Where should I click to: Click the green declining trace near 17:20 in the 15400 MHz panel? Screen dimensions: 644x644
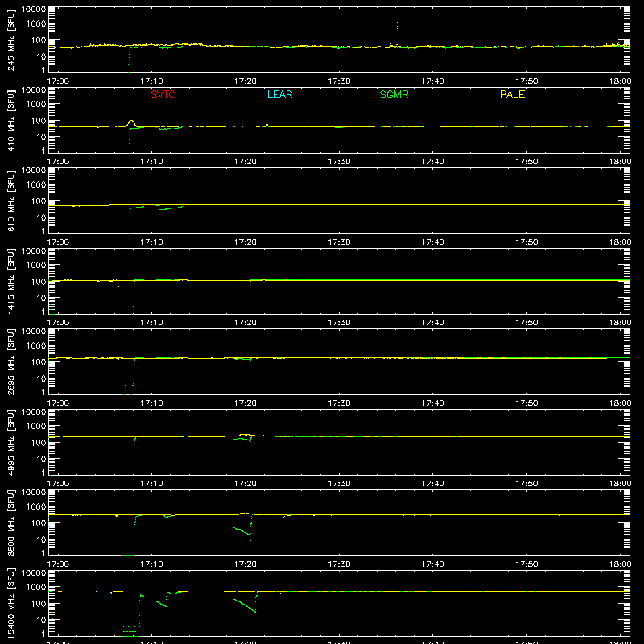(x=245, y=605)
